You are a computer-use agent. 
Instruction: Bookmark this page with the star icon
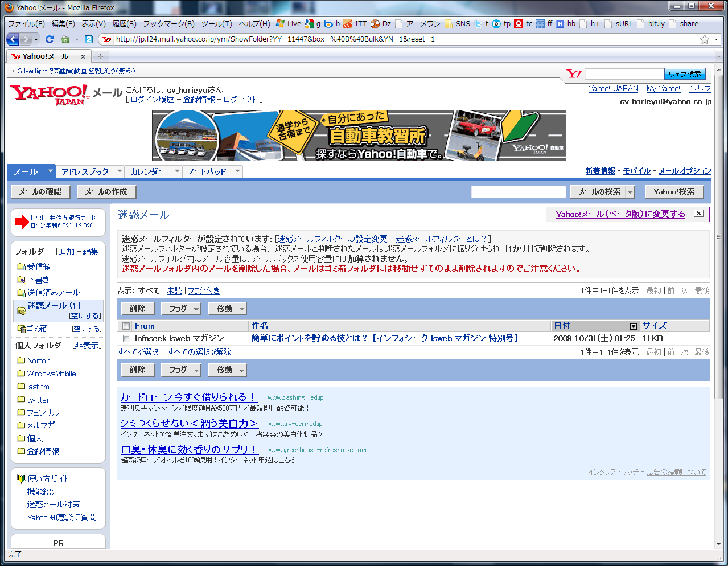tap(705, 39)
